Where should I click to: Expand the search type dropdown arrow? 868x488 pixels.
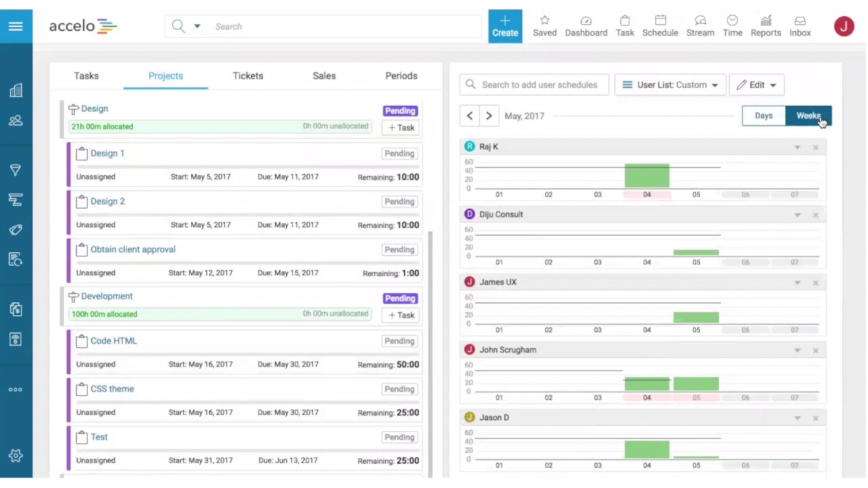[x=197, y=26]
